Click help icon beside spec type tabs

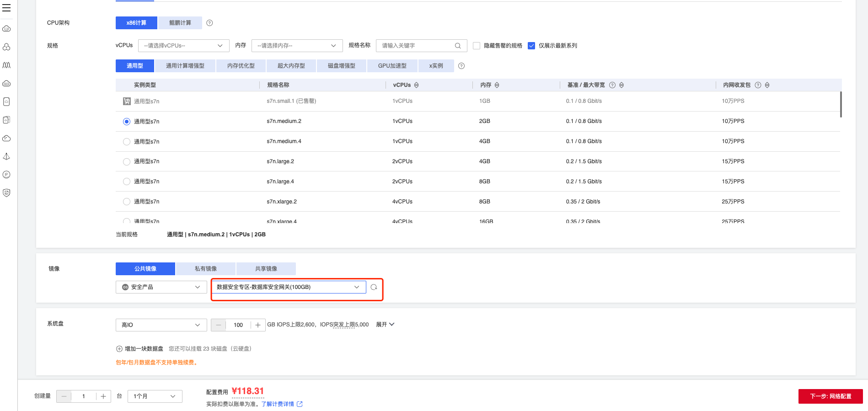(x=461, y=66)
